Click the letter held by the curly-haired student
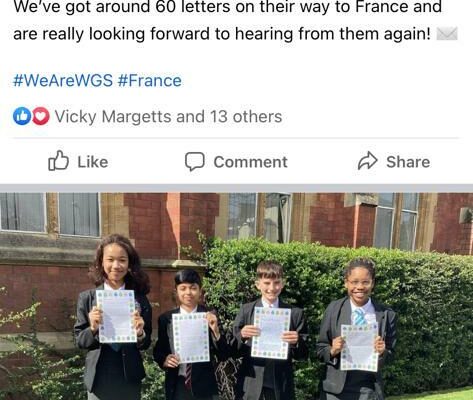This screenshot has height=400, width=473. 116,316
